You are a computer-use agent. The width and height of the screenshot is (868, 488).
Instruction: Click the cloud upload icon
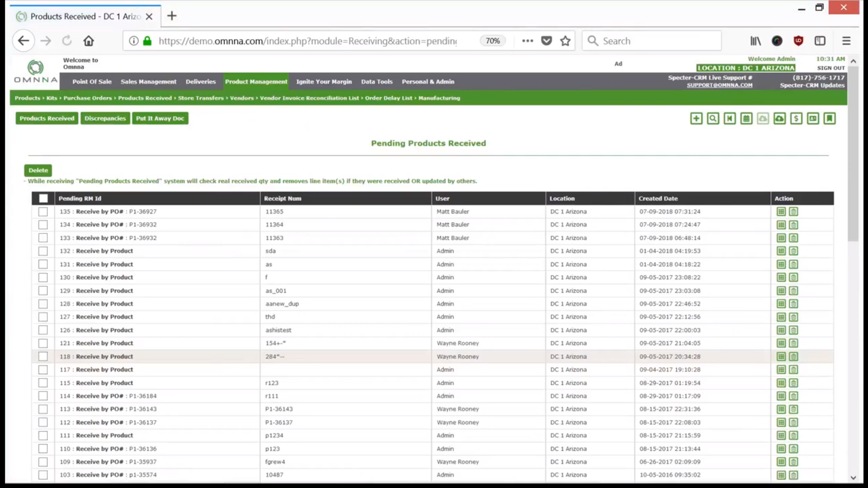tap(779, 118)
